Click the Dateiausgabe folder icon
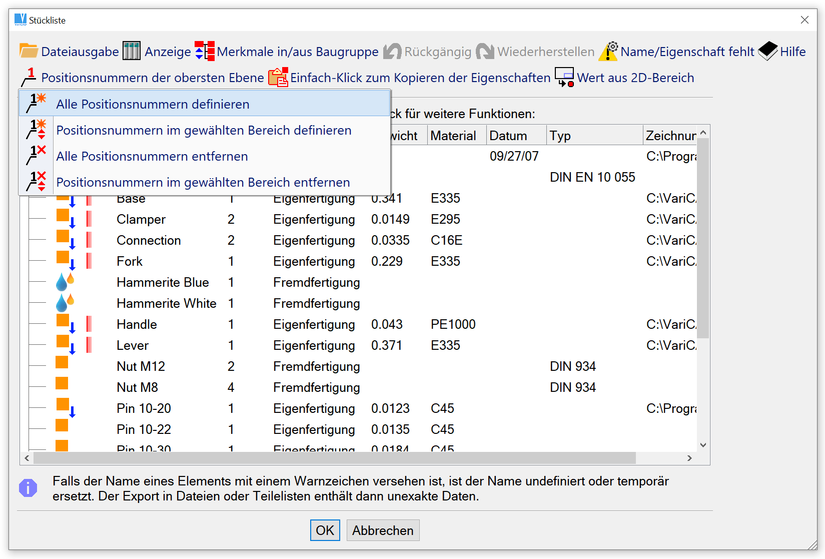The image size is (825, 559). [x=28, y=51]
